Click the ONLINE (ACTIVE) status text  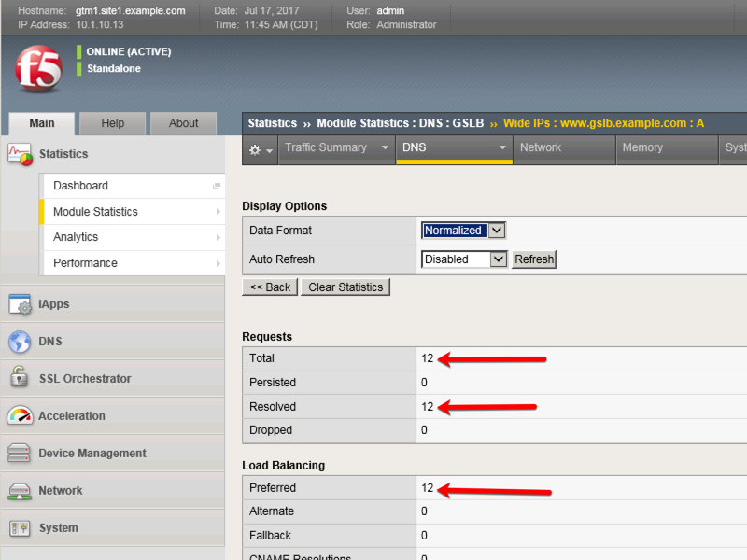coord(129,52)
